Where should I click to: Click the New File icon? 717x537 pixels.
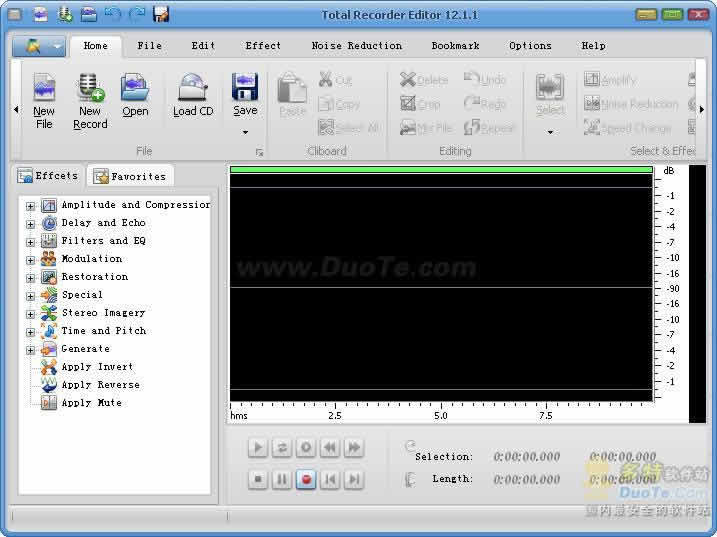pos(44,87)
